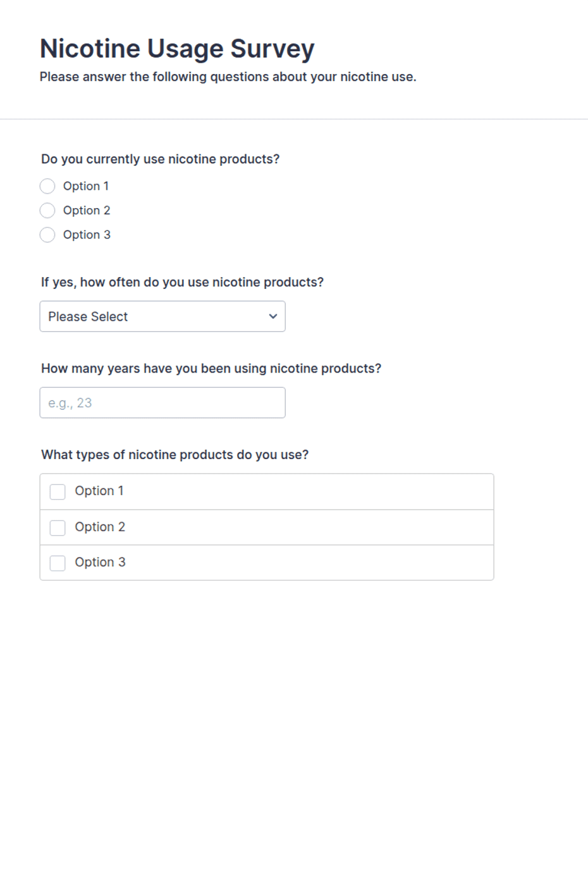The image size is (588, 886).
Task: Click the Option 1 text in product types list
Action: point(99,491)
